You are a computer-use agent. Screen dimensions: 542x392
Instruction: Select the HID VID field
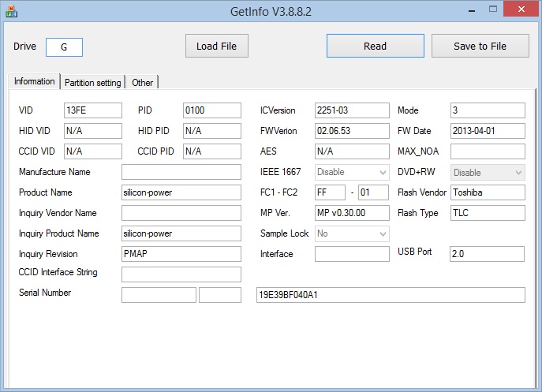coord(93,131)
